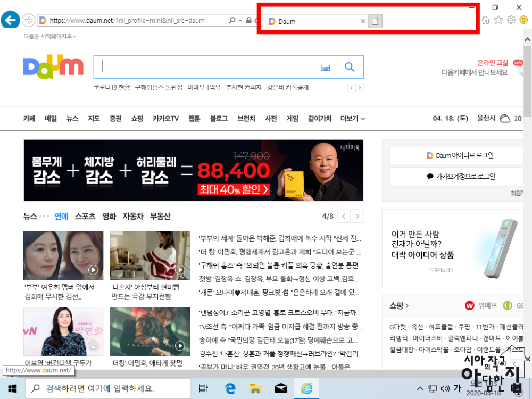The height and width of the screenshot is (399, 532).
Task: Click trending keyword '코로나19 현황'
Action: [x=112, y=88]
